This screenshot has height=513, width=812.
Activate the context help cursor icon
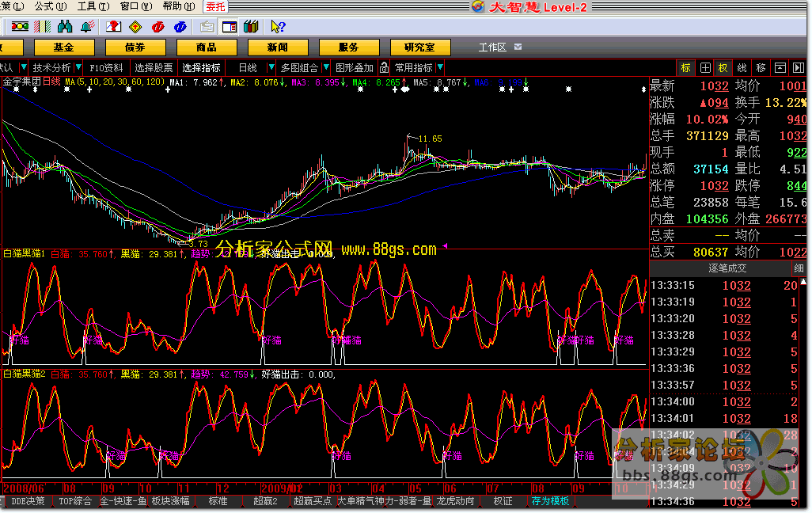[x=278, y=26]
